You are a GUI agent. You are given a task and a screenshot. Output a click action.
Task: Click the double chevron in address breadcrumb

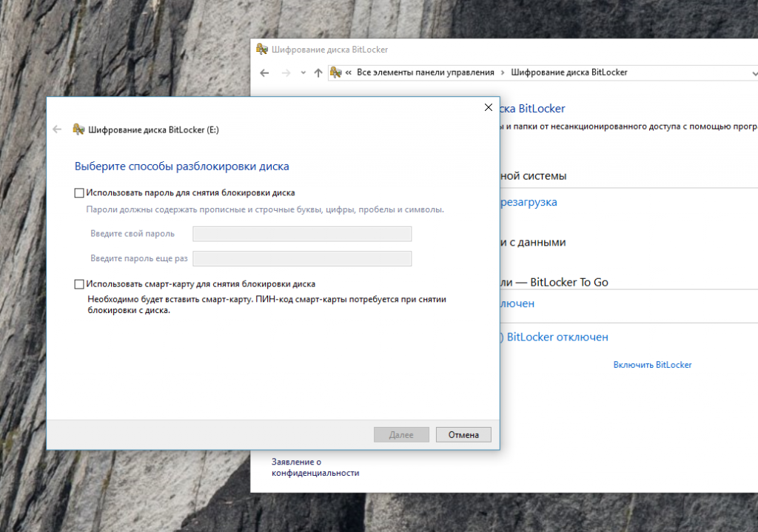pyautogui.click(x=349, y=73)
